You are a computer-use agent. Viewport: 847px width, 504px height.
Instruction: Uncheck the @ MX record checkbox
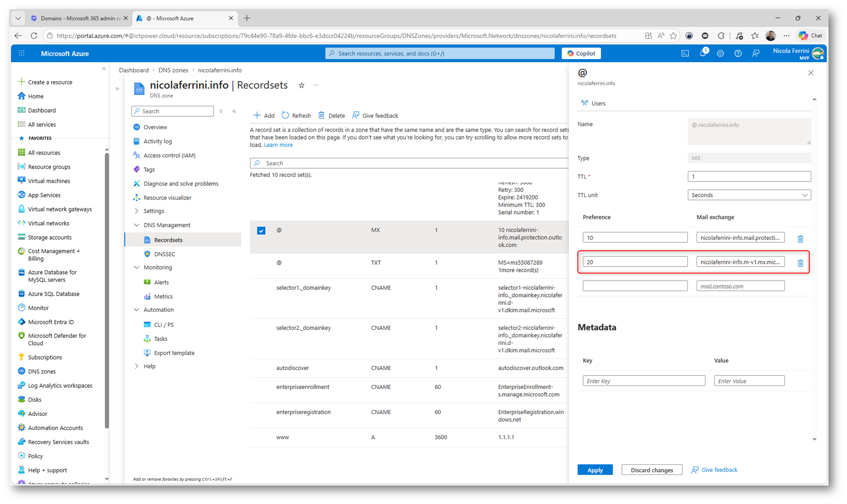(x=261, y=230)
